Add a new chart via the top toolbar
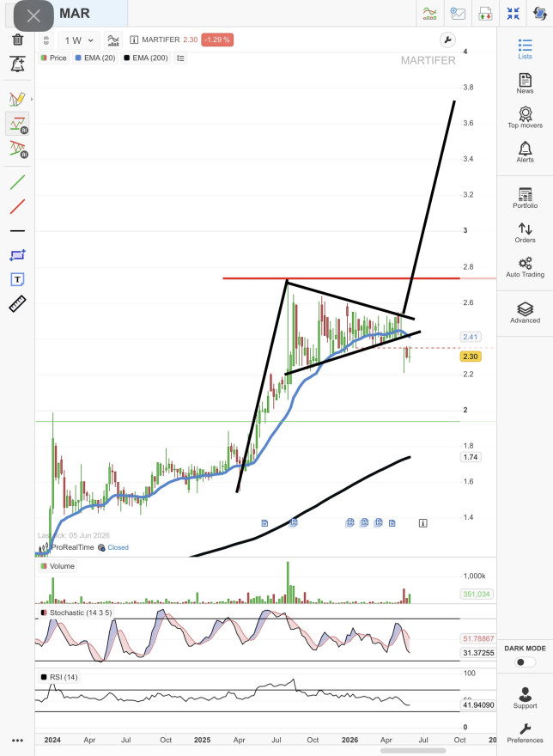This screenshot has width=553, height=756. point(458,14)
